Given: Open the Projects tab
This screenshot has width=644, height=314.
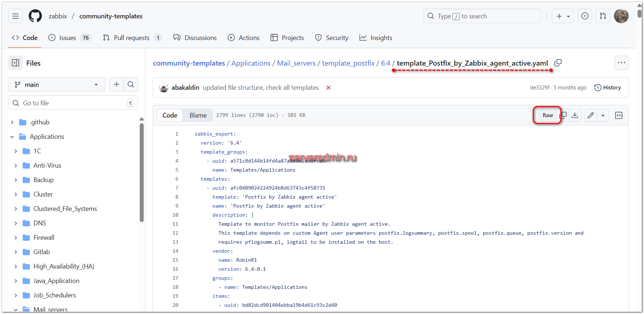Looking at the screenshot, I should 287,38.
